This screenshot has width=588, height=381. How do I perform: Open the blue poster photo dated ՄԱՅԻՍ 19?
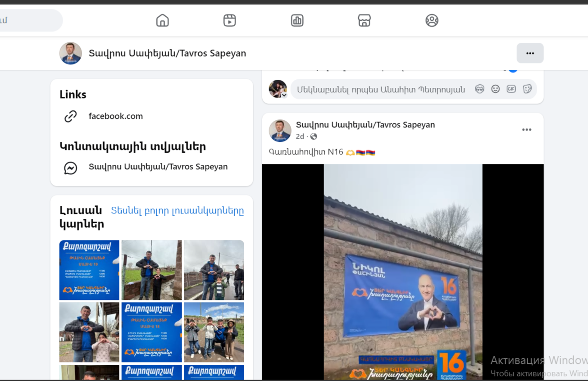[x=89, y=270]
